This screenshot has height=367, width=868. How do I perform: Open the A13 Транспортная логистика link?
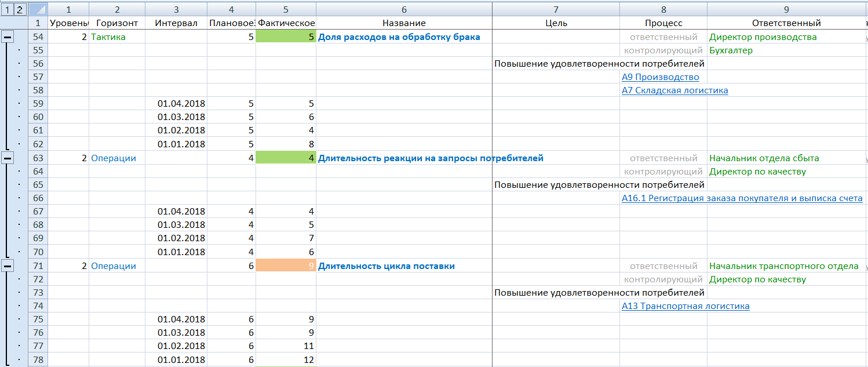(x=685, y=306)
